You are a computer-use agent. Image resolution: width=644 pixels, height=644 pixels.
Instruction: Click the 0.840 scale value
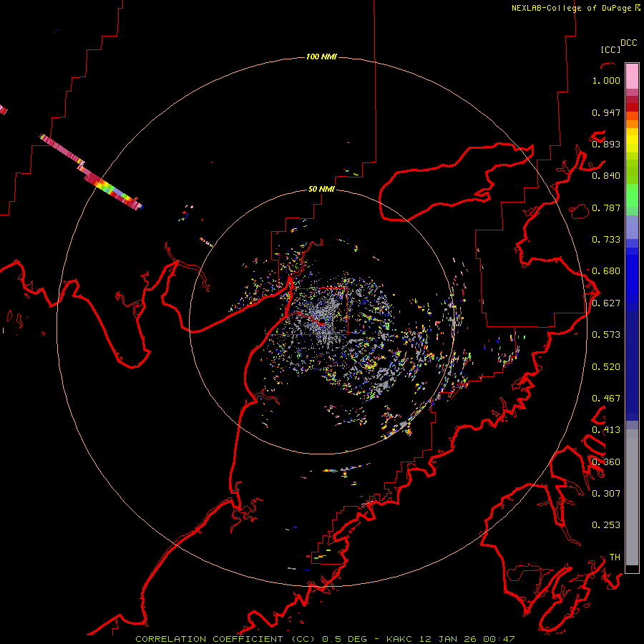[606, 176]
